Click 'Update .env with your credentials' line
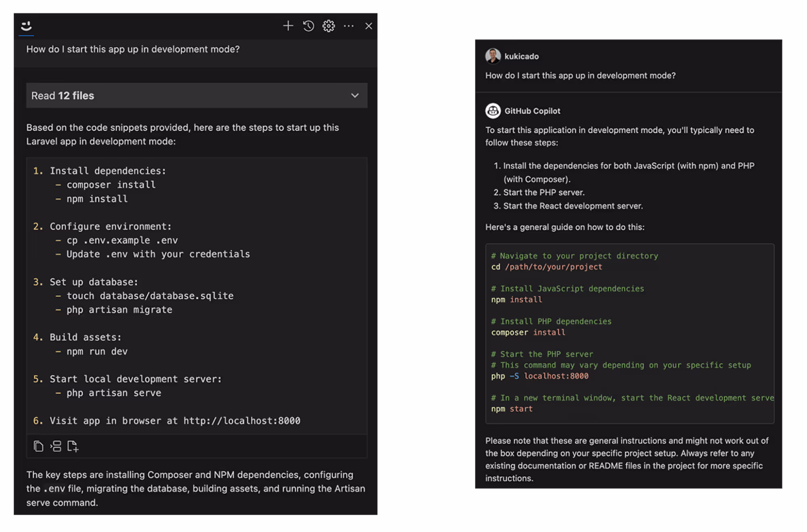Viewport: 807px width, 532px height. tap(158, 254)
